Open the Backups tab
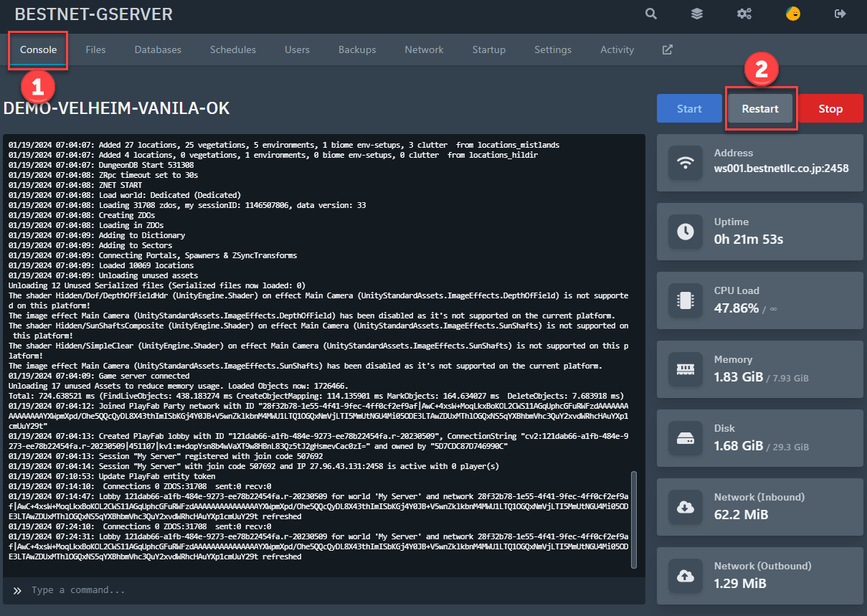This screenshot has width=867, height=616. [x=357, y=49]
